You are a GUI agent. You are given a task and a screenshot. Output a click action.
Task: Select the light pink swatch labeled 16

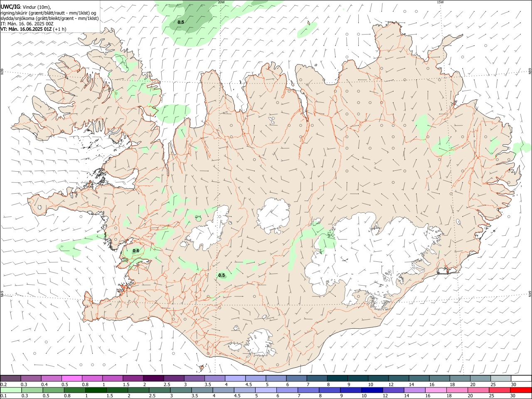point(436,390)
